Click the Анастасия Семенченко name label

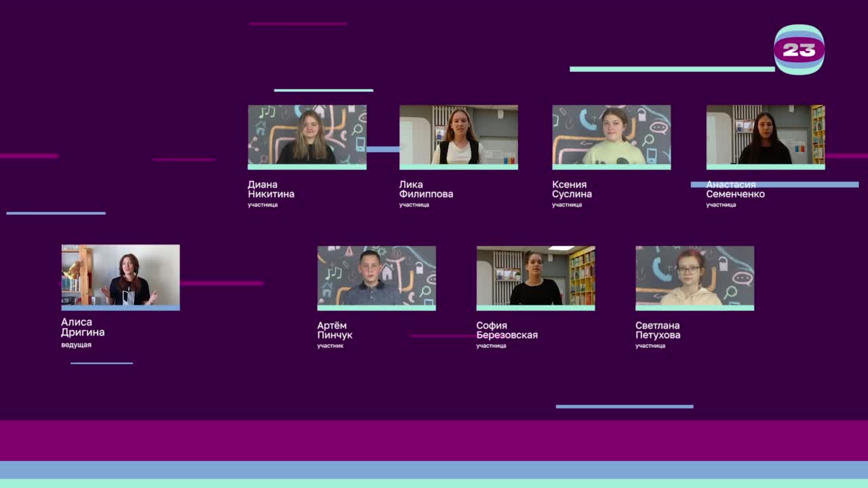[x=735, y=189]
